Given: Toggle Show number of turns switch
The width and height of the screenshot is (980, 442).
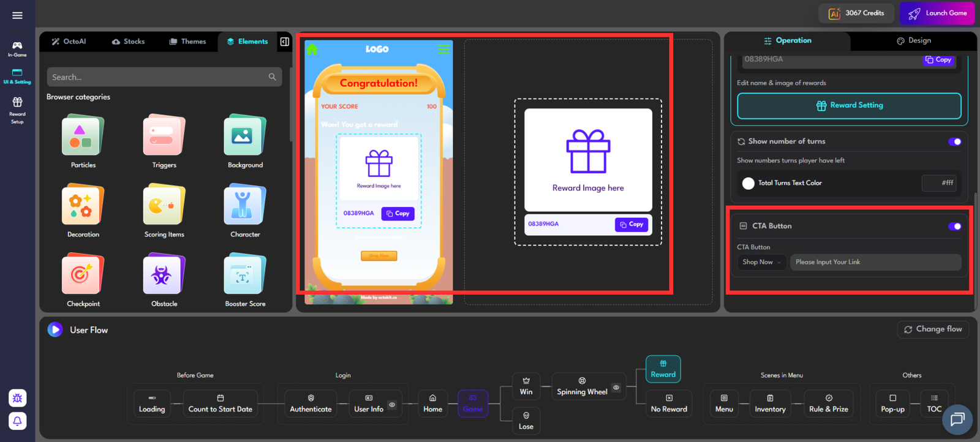Looking at the screenshot, I should [x=954, y=141].
